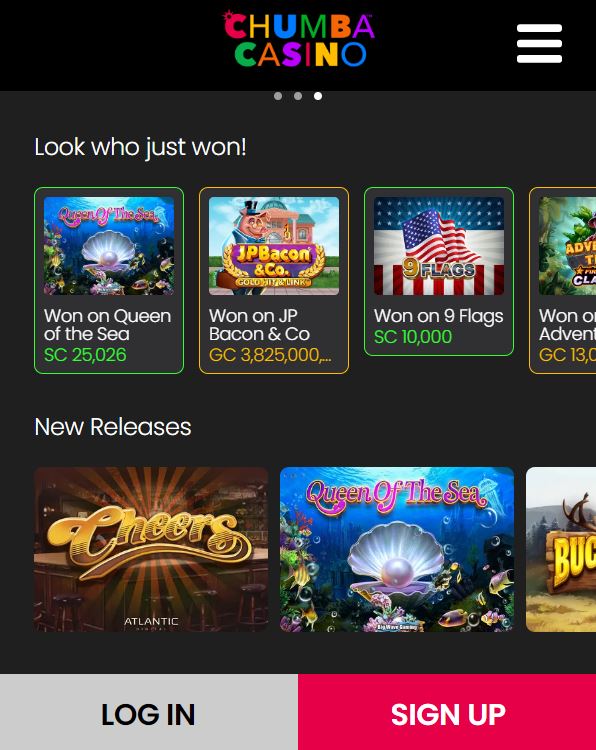This screenshot has width=596, height=750.
Task: Click 'Won on Queen of the Sea' text
Action: click(108, 325)
